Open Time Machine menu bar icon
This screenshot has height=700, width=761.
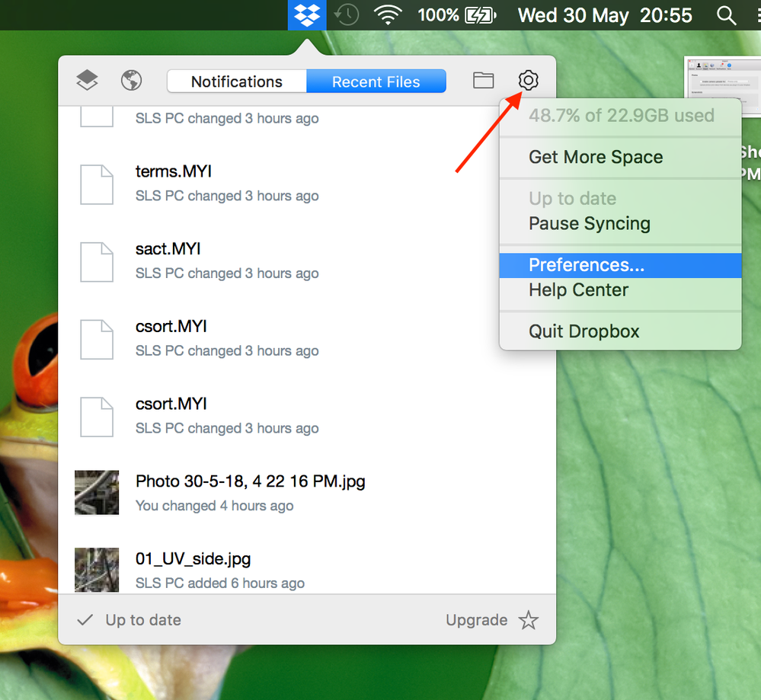(347, 15)
